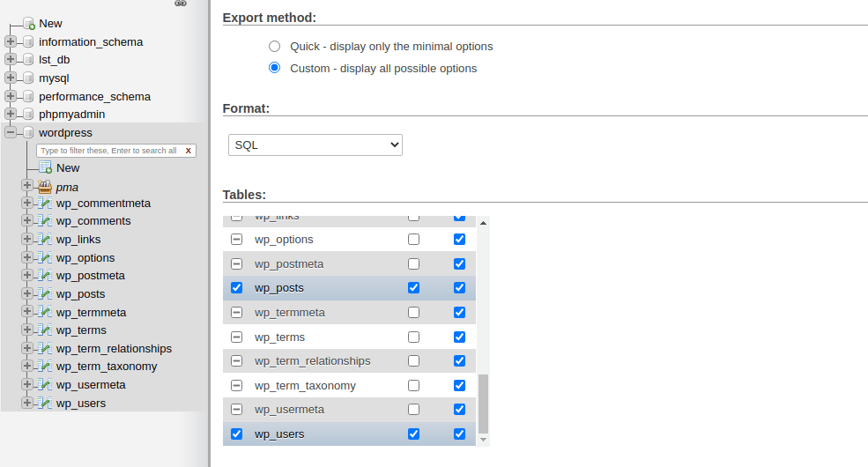Click the wp_commentmeta table icon
This screenshot has width=868, height=467.
(46, 203)
